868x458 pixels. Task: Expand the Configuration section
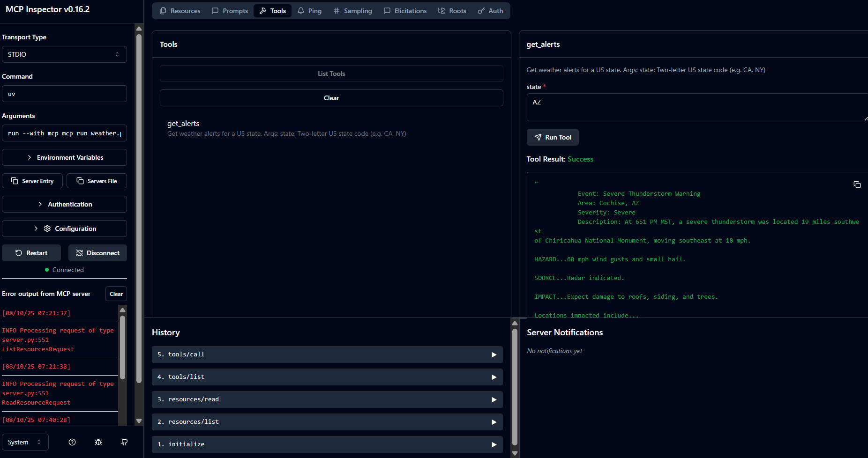coord(64,229)
